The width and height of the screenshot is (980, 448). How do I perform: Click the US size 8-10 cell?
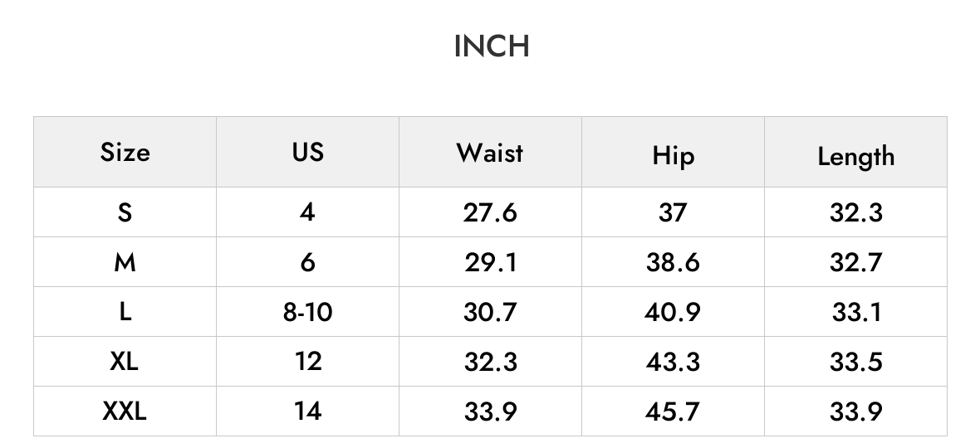[x=307, y=312]
